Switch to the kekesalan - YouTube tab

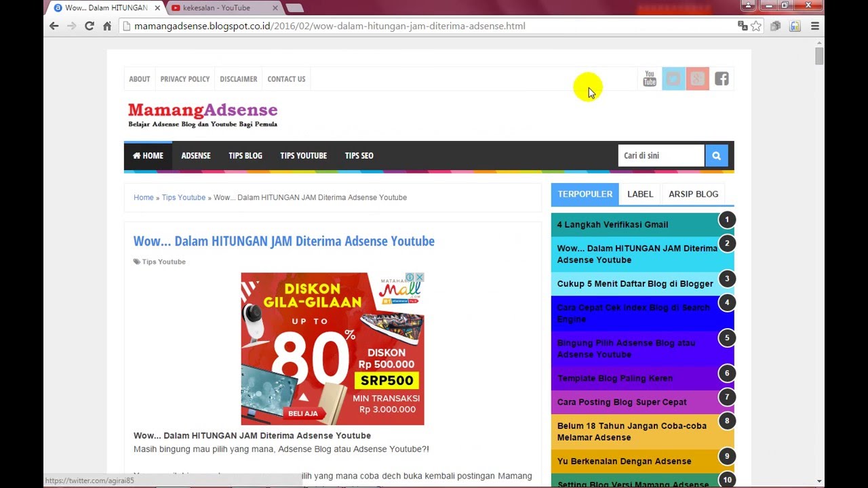(x=224, y=8)
